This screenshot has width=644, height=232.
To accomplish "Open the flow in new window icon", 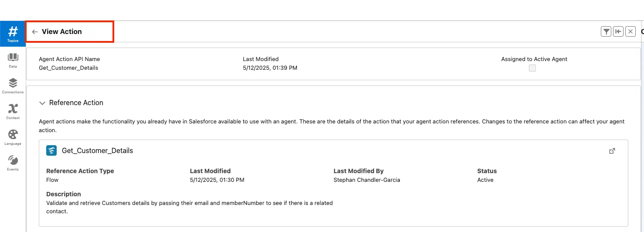I will [612, 151].
